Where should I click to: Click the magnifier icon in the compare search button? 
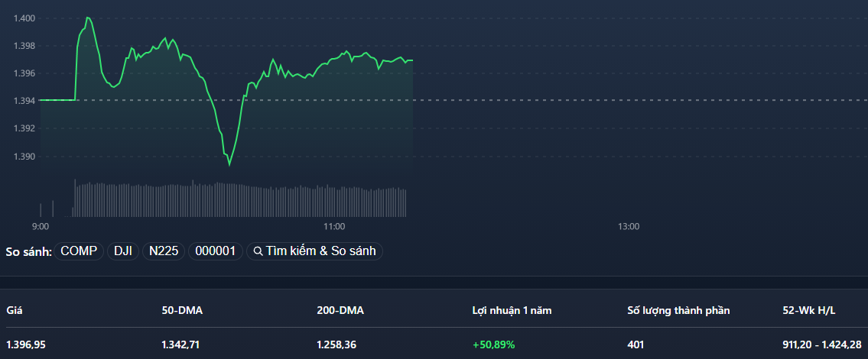(x=258, y=251)
